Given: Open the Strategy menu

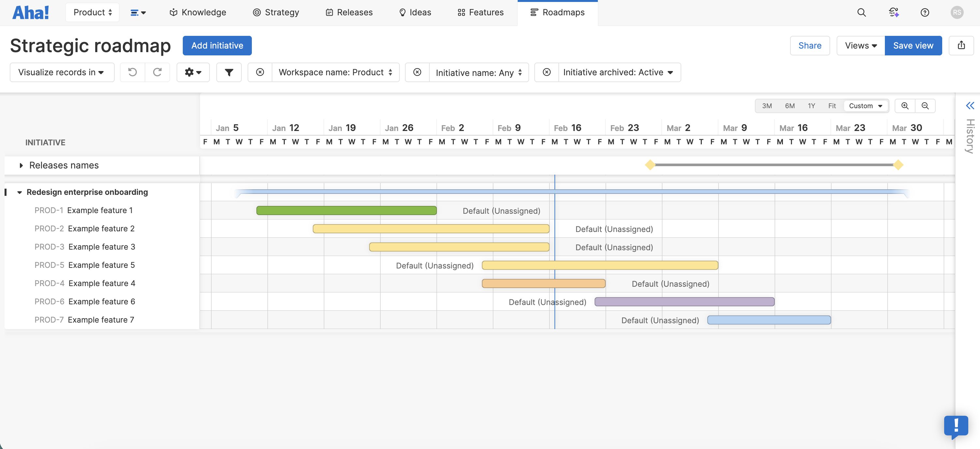Looking at the screenshot, I should [276, 13].
